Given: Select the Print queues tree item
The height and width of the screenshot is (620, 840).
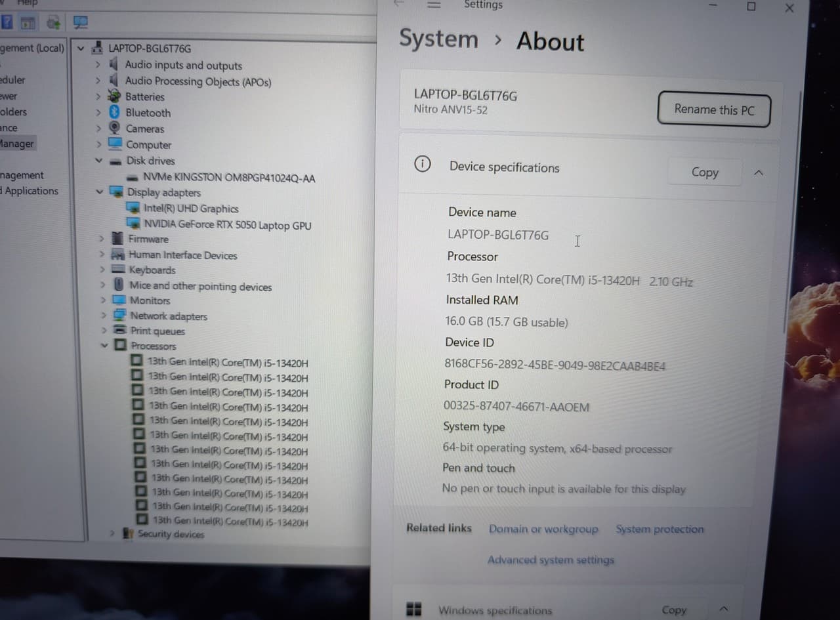Looking at the screenshot, I should (157, 331).
